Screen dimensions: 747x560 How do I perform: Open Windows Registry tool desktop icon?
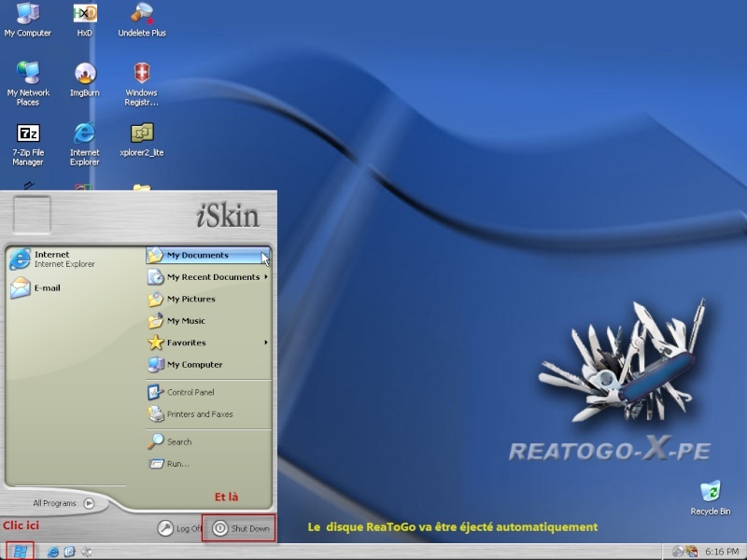tap(142, 84)
